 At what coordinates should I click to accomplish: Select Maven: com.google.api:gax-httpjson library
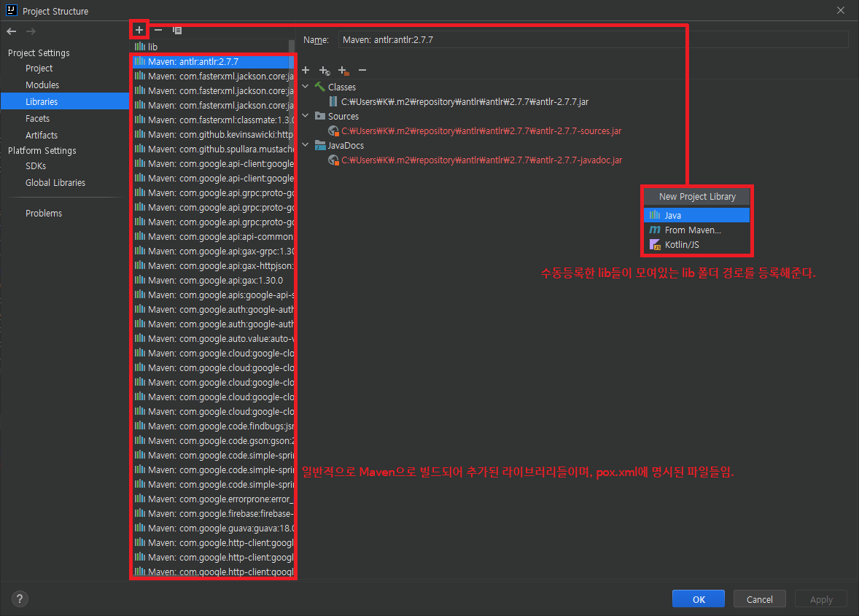point(212,265)
